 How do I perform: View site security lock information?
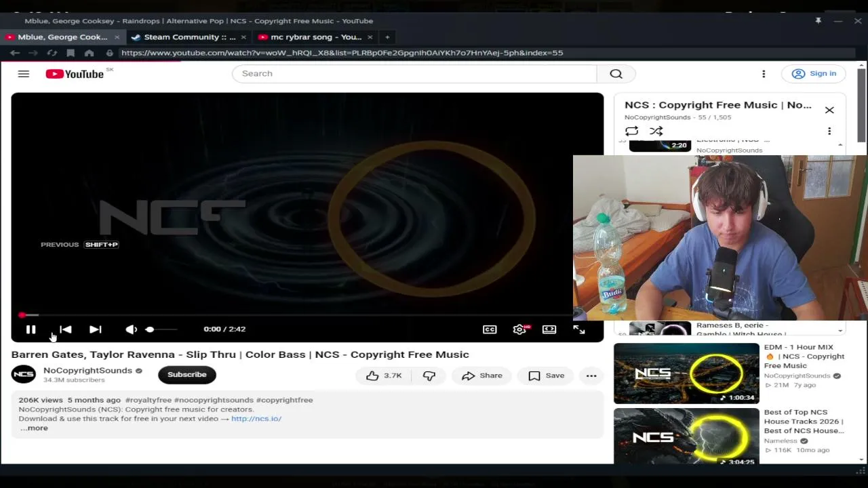tap(110, 53)
